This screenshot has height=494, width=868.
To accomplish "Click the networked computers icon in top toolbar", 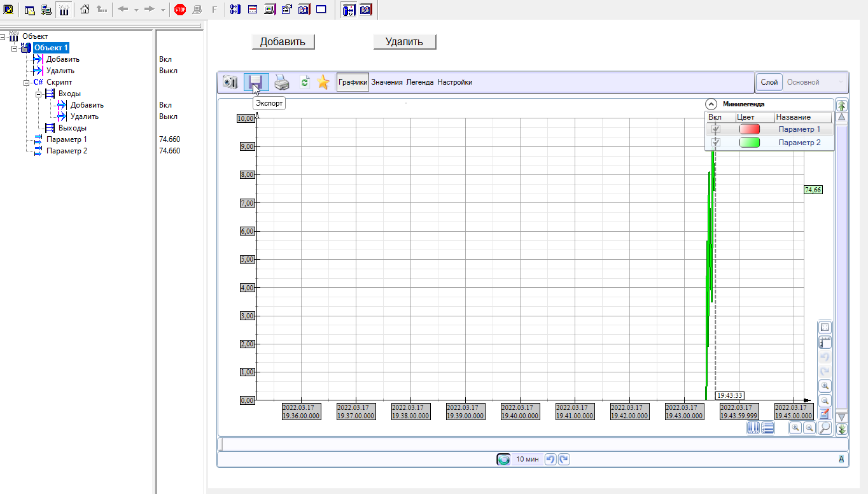I will coord(46,10).
